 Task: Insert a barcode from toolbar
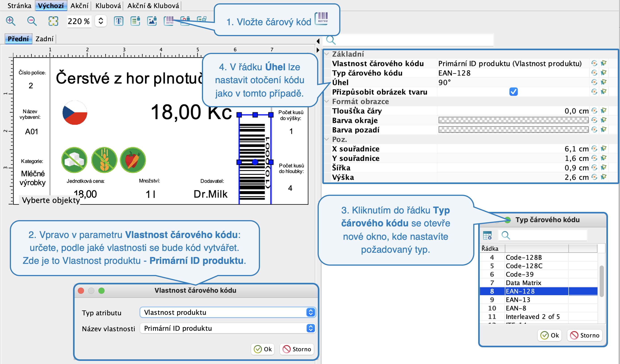point(169,21)
